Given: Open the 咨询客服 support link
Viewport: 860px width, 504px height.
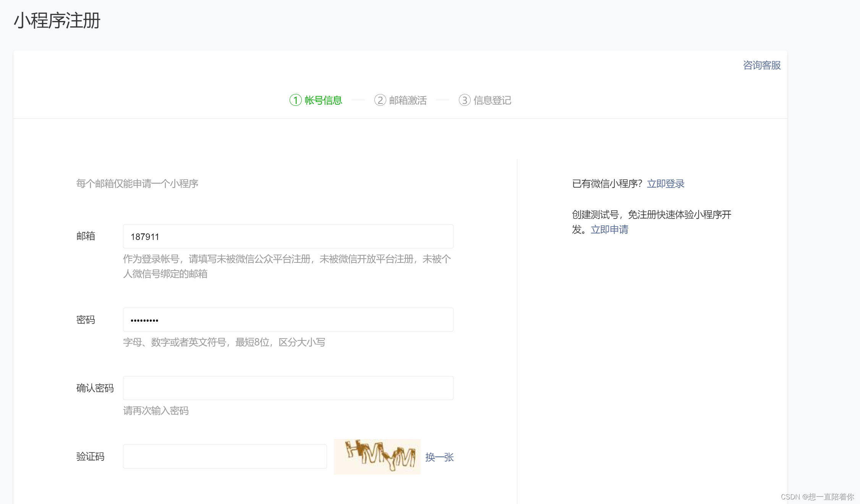Looking at the screenshot, I should 761,65.
